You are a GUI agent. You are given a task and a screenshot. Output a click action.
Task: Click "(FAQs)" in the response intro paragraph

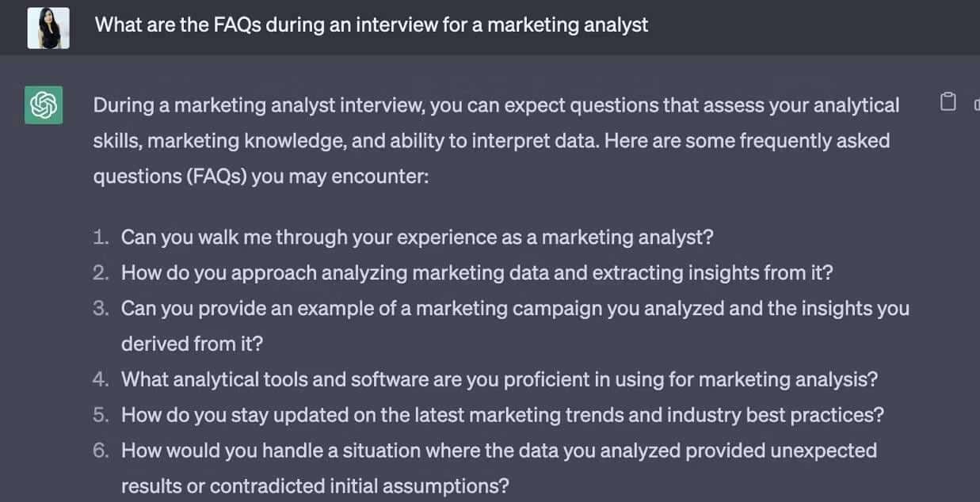(x=219, y=175)
